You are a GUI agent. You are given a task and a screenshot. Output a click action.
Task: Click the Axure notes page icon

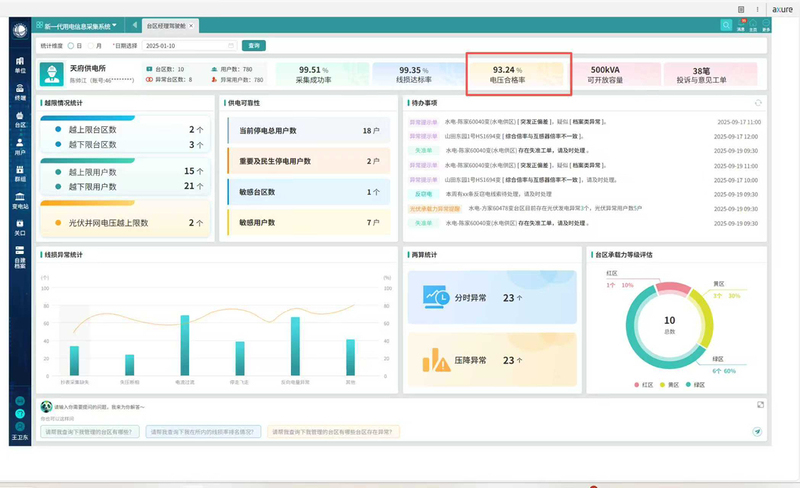tap(741, 9)
